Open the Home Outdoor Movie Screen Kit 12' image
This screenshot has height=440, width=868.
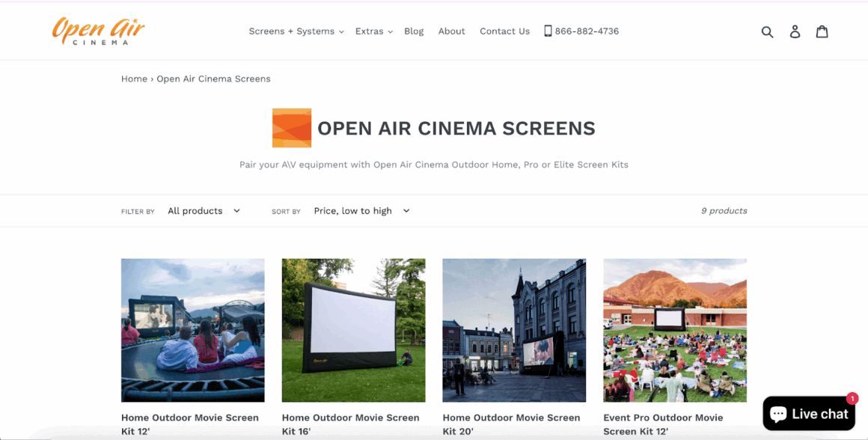click(193, 330)
